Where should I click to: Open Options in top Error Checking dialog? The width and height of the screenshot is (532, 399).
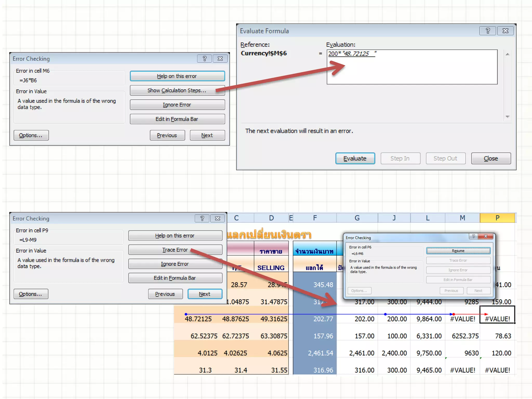[31, 135]
